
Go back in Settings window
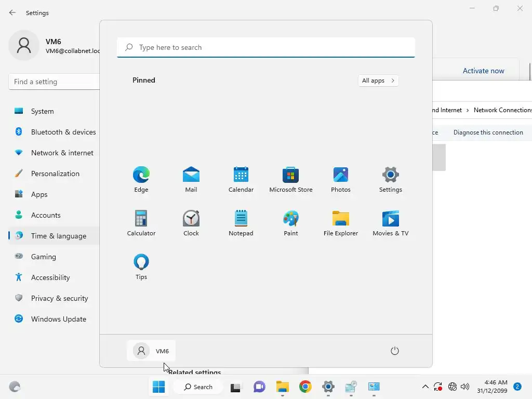pos(12,12)
